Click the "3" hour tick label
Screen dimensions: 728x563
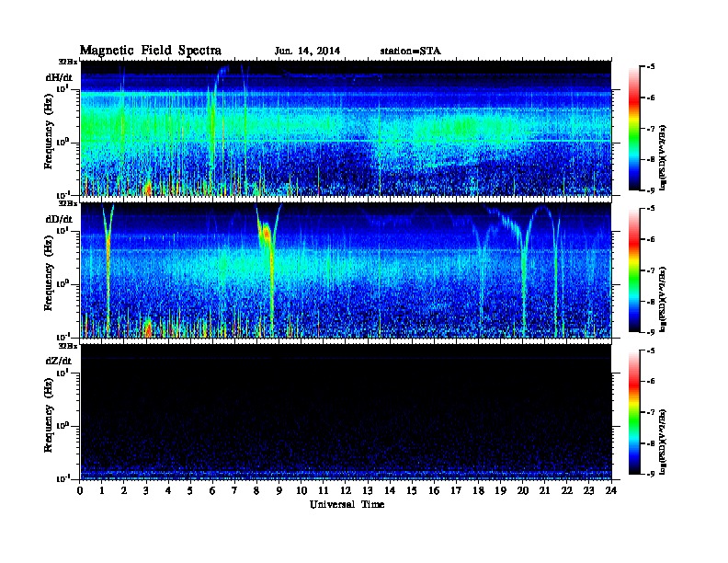pos(147,490)
